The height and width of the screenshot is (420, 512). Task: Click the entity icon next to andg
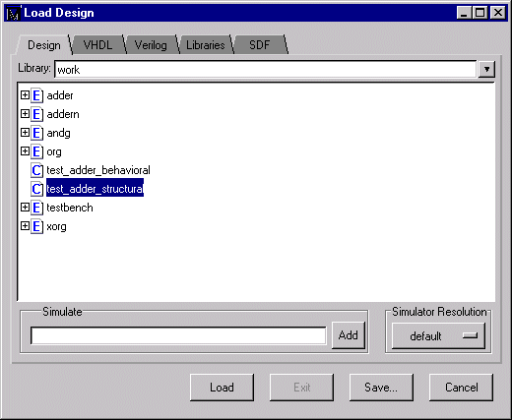[36, 133]
